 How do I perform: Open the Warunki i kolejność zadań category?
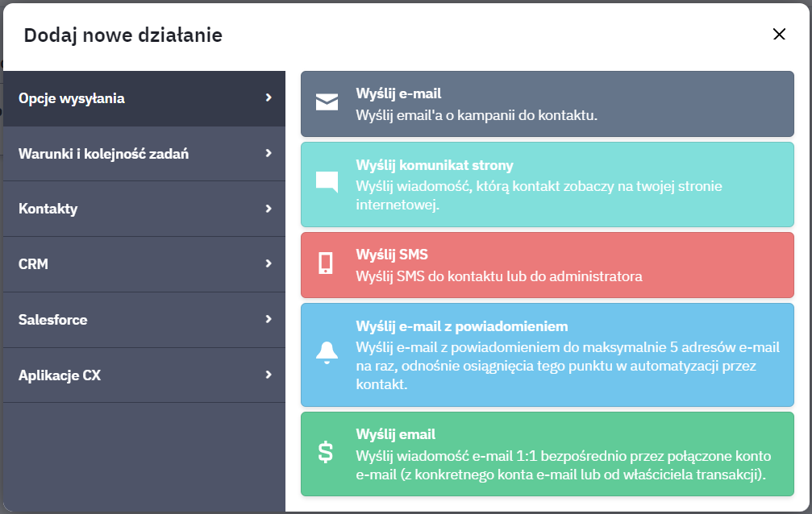pos(144,154)
